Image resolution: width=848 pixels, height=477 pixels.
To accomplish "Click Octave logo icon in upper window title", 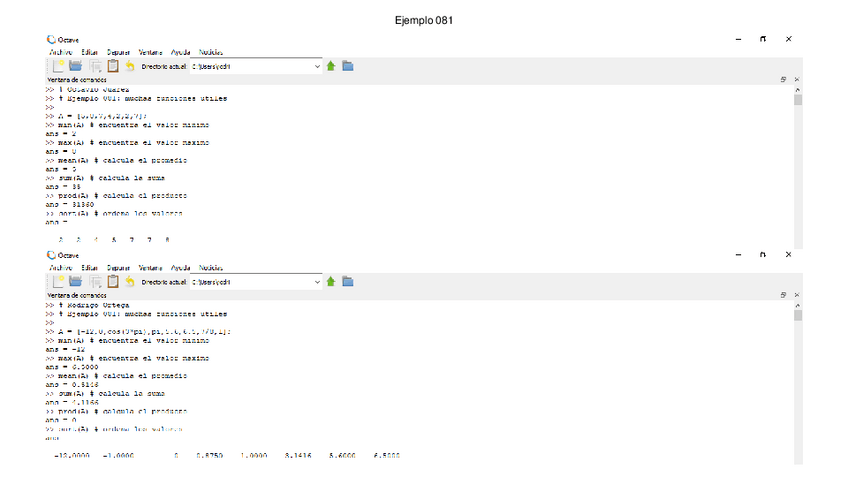I will coord(51,39).
